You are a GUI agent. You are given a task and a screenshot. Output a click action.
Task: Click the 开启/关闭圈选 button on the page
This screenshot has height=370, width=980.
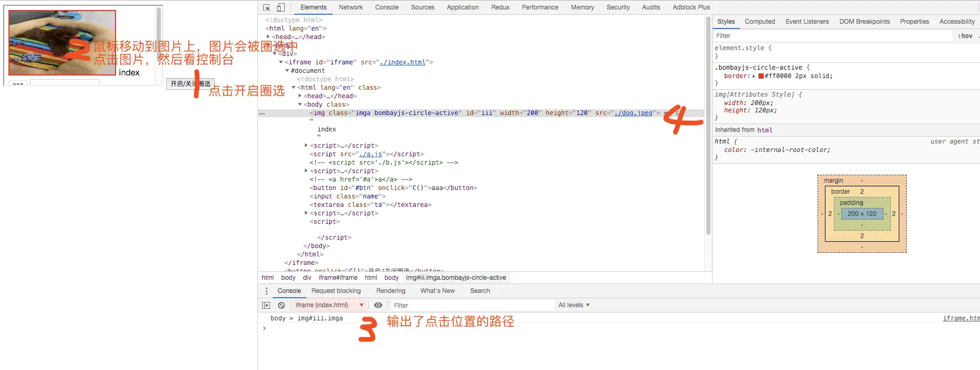click(190, 84)
